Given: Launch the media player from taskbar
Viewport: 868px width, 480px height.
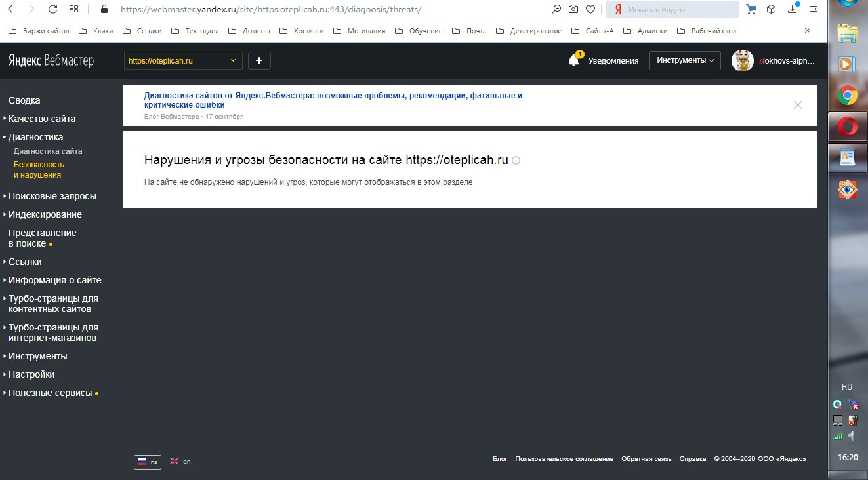Looking at the screenshot, I should point(848,64).
